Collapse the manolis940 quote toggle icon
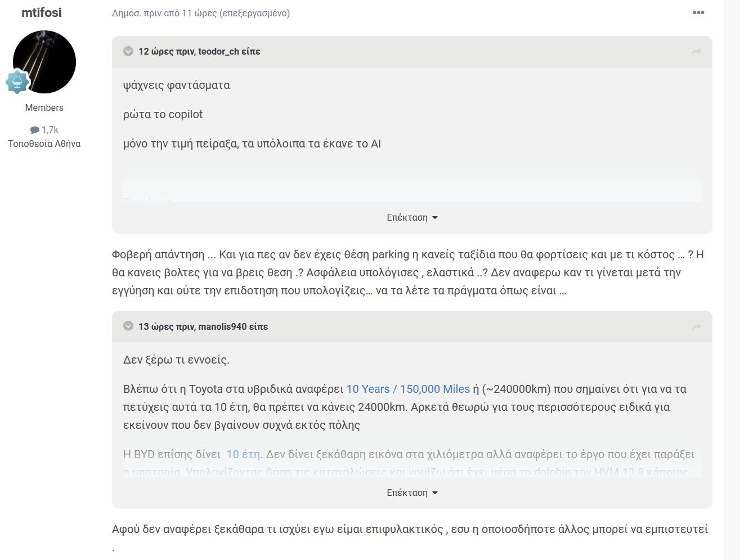Image resolution: width=740 pixels, height=560 pixels. (x=128, y=326)
